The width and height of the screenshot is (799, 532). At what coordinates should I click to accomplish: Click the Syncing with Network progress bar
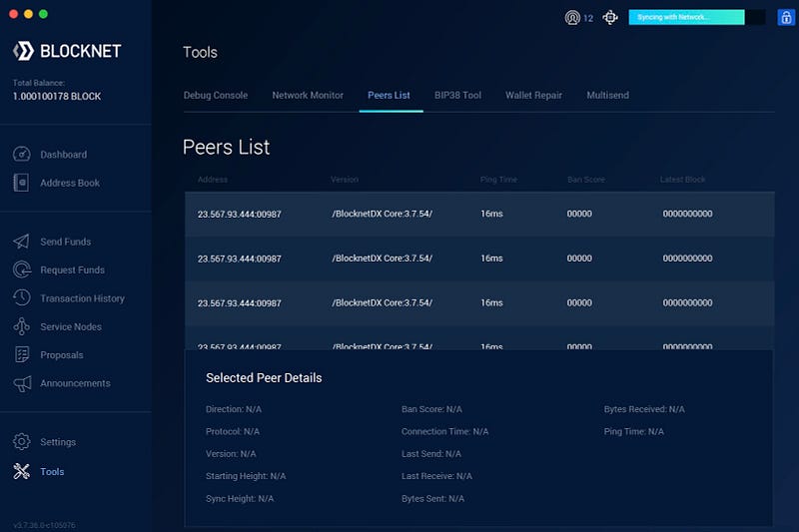click(x=696, y=17)
